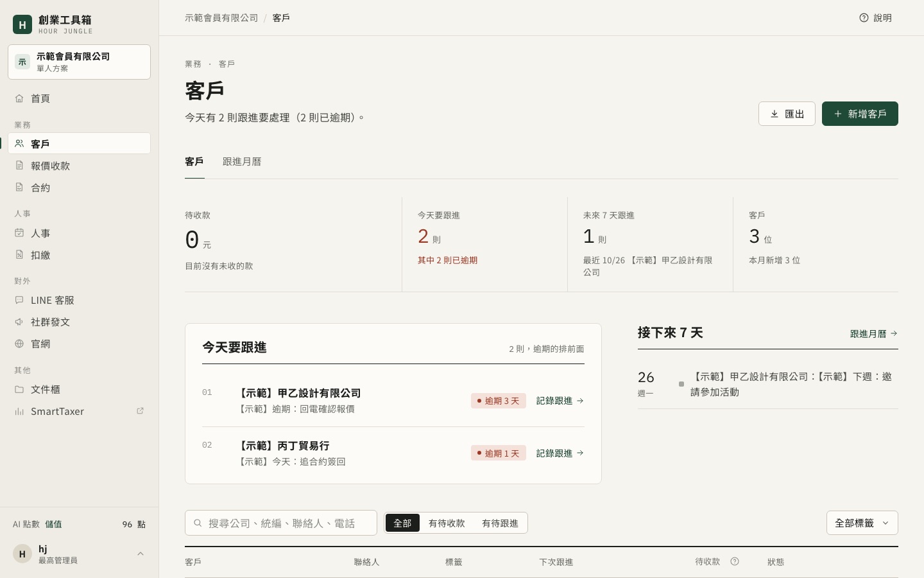Click the 報價收款 document icon

pos(19,166)
